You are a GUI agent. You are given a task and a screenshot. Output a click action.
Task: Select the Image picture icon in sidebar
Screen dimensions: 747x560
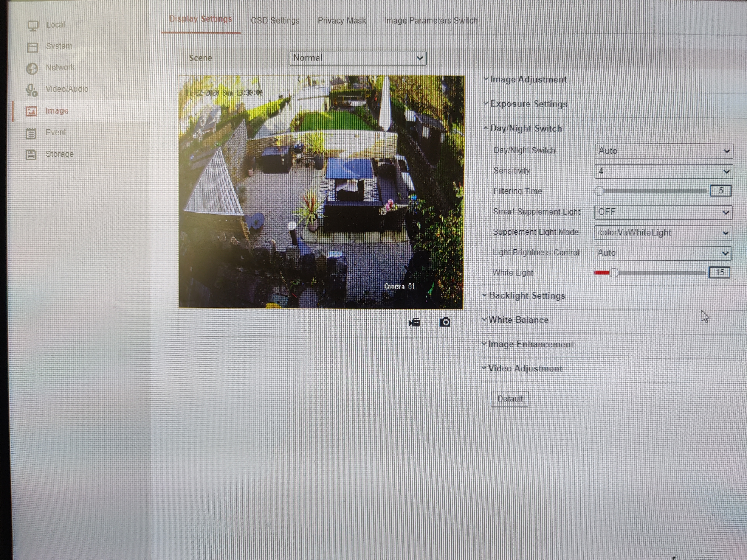tap(31, 111)
